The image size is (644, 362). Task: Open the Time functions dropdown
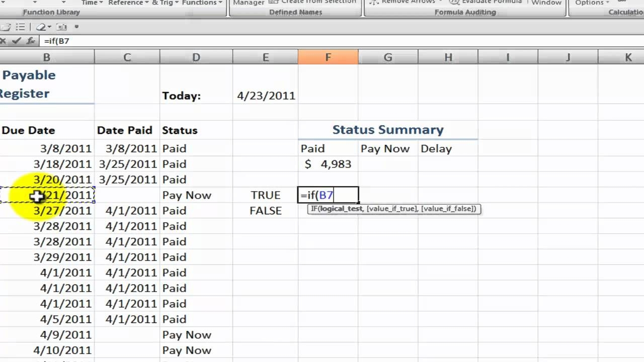tap(91, 3)
